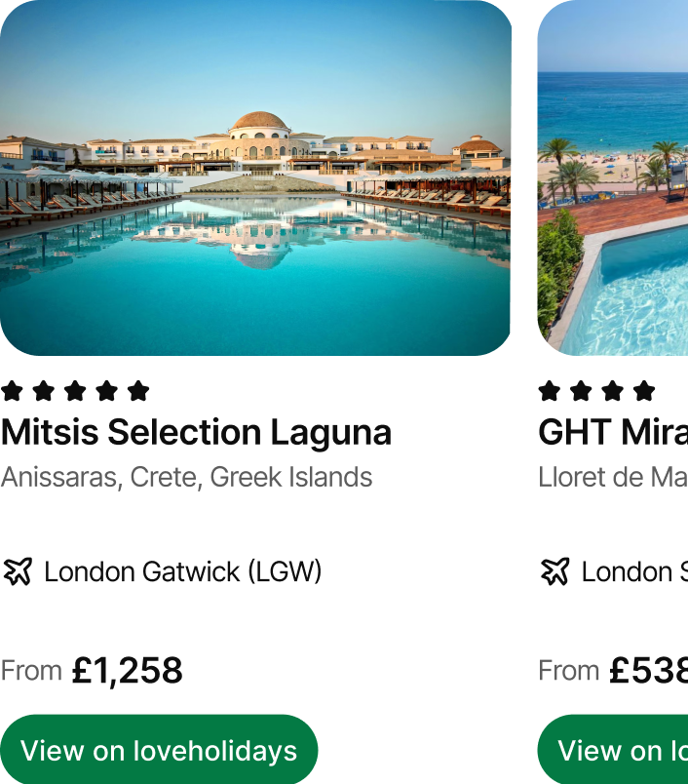
Task: Select the departure airport label on the GHT card
Action: point(633,571)
